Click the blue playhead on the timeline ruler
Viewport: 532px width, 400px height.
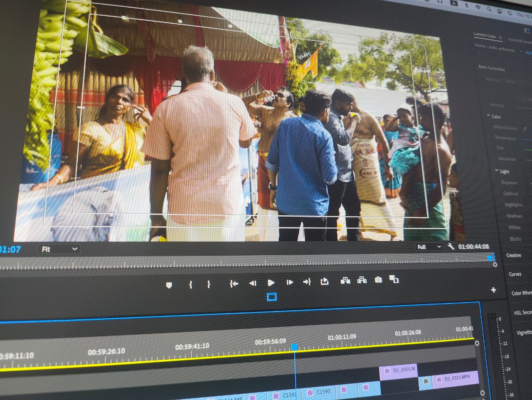coord(294,347)
